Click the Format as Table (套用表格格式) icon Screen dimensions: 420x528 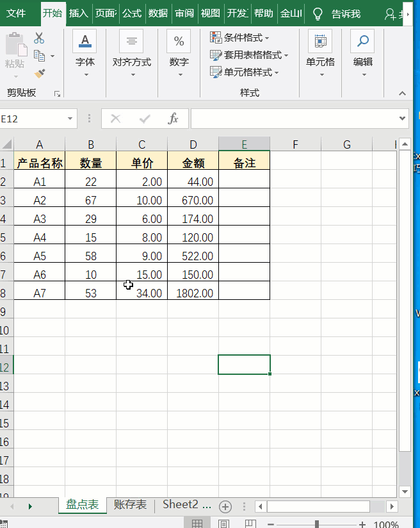[x=215, y=55]
